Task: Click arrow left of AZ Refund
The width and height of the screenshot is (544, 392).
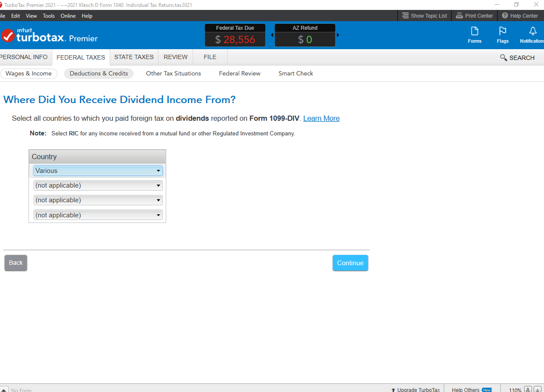Action: tap(272, 35)
